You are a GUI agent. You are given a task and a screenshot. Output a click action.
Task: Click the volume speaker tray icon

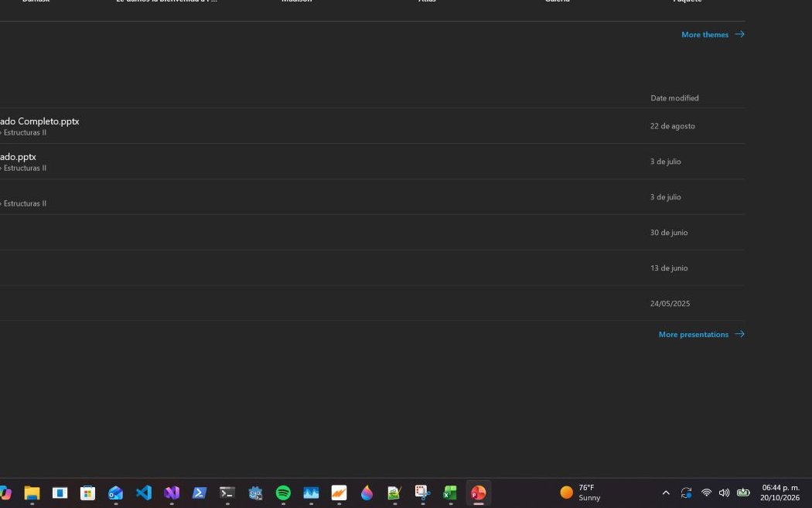coord(724,493)
